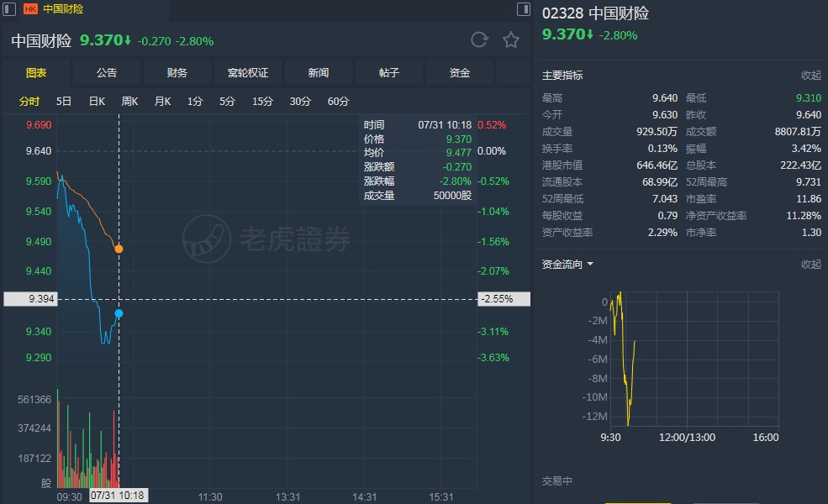
Task: Click the 07/31 10:18 time marker
Action: (x=118, y=496)
